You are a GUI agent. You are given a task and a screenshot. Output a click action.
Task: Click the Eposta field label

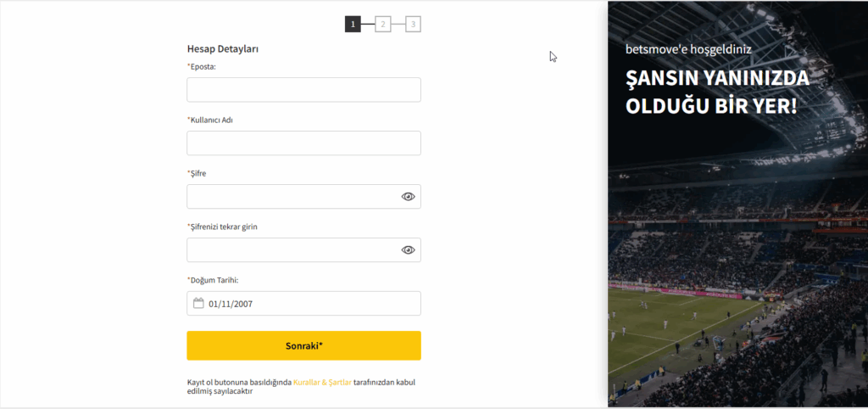pos(203,66)
